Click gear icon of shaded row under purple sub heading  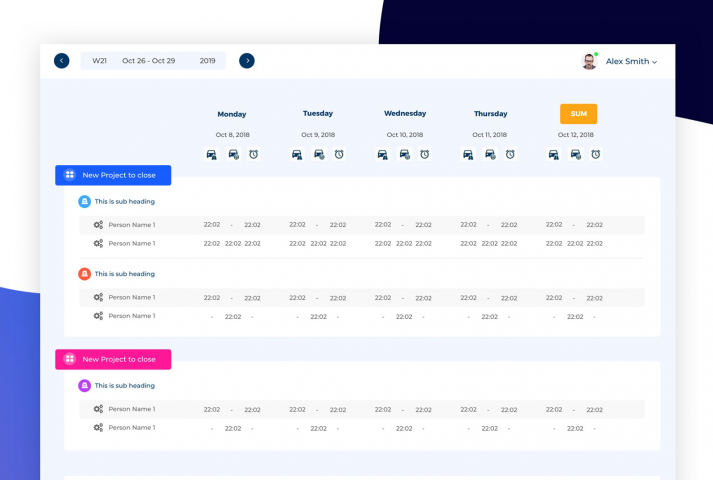(x=98, y=409)
